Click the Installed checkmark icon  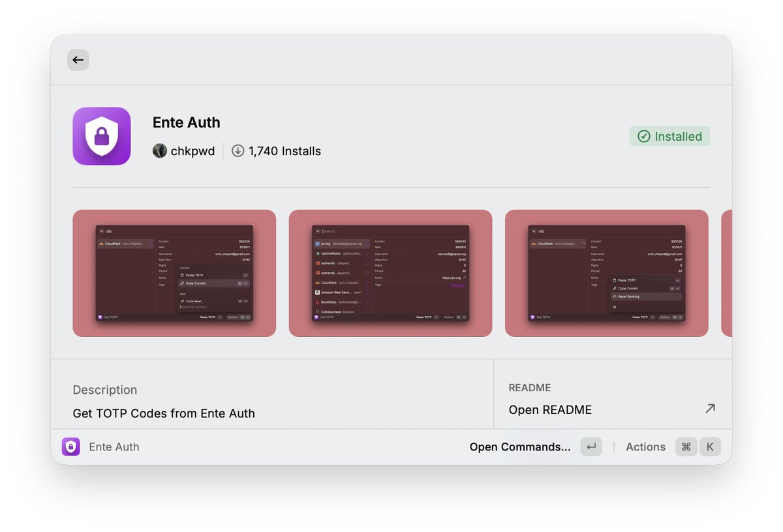[x=644, y=136]
